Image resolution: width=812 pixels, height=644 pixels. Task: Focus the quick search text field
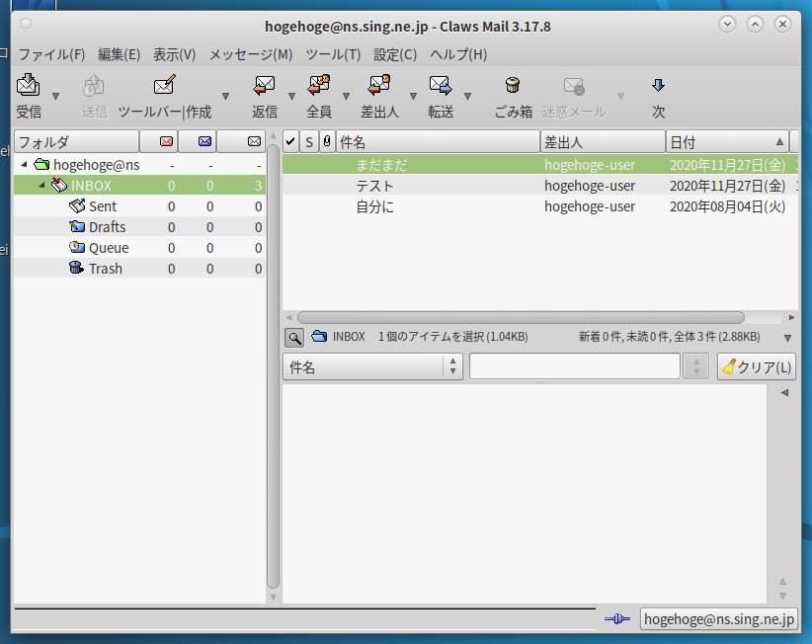574,367
